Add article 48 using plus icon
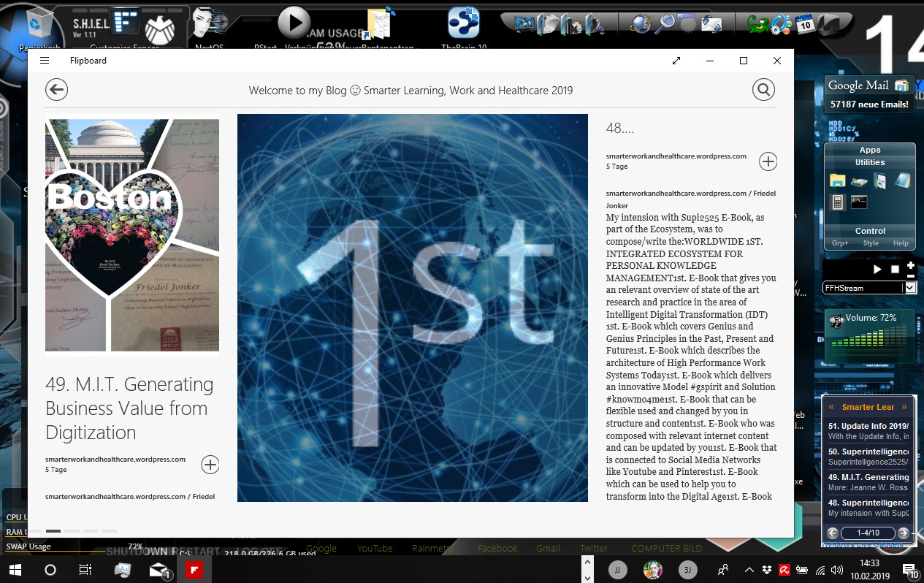This screenshot has height=583, width=924. (x=768, y=161)
